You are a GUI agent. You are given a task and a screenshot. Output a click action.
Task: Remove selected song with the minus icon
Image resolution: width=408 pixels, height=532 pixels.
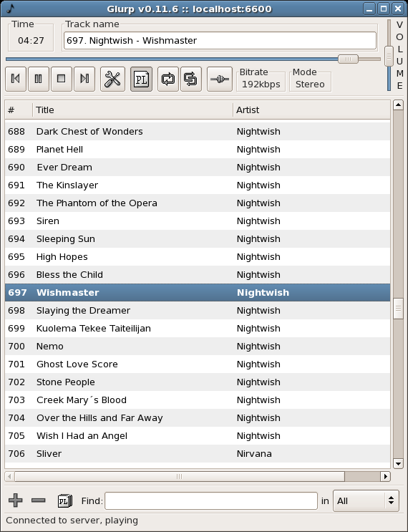click(39, 500)
